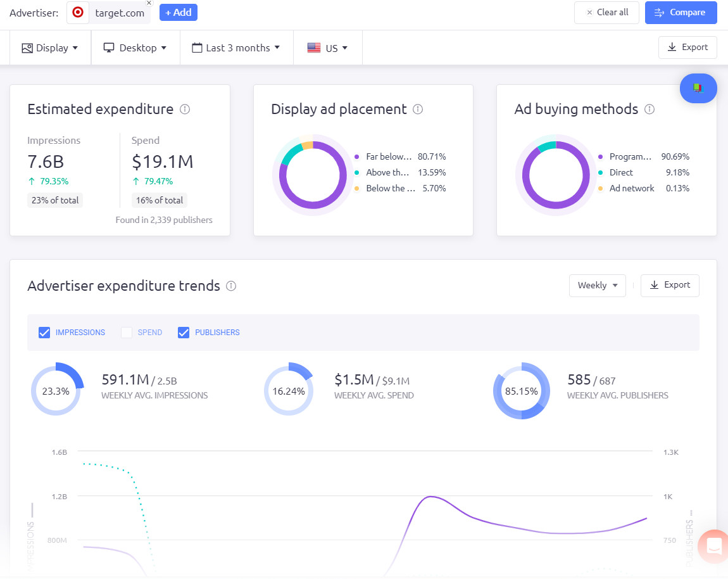Click the Estimated expenditure info icon
The width and height of the screenshot is (728, 579).
tap(184, 109)
